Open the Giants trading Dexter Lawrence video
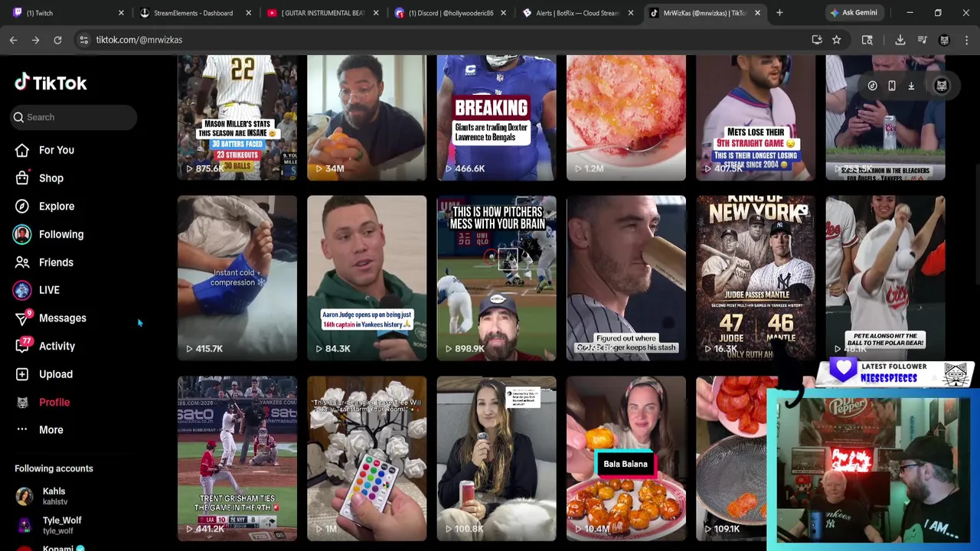The image size is (980, 551). (x=496, y=117)
